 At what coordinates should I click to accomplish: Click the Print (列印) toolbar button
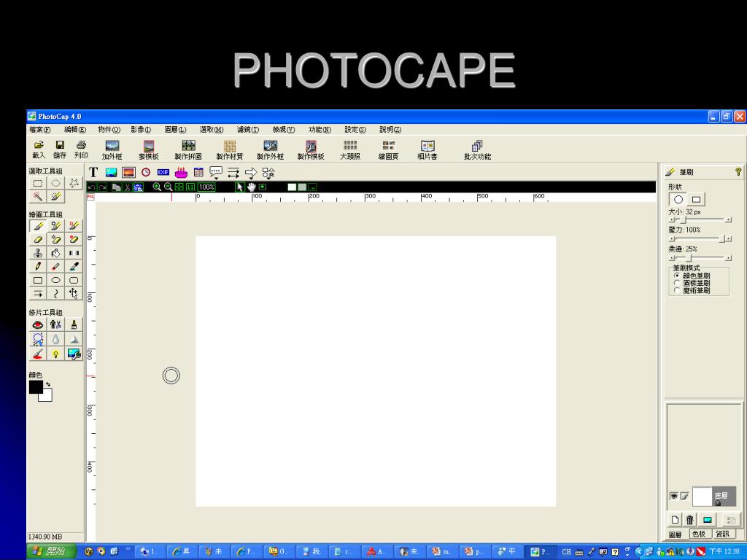pyautogui.click(x=81, y=149)
